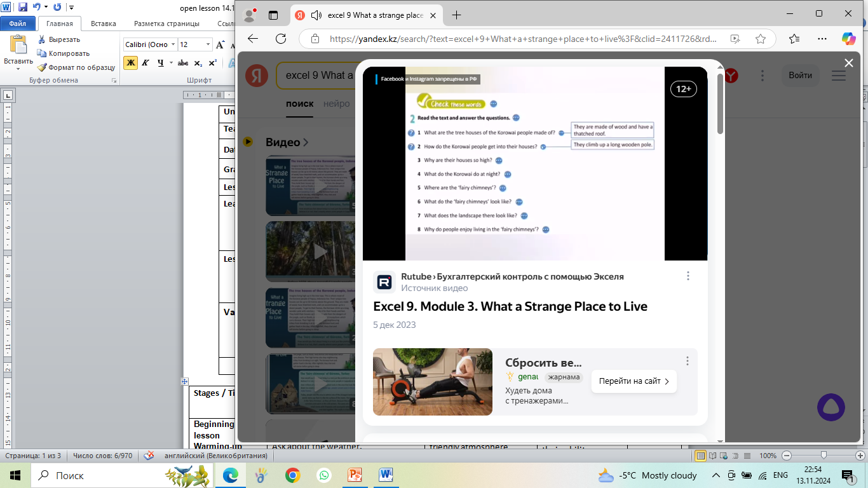The image size is (868, 488).
Task: View site information lock icon
Action: coord(315,39)
